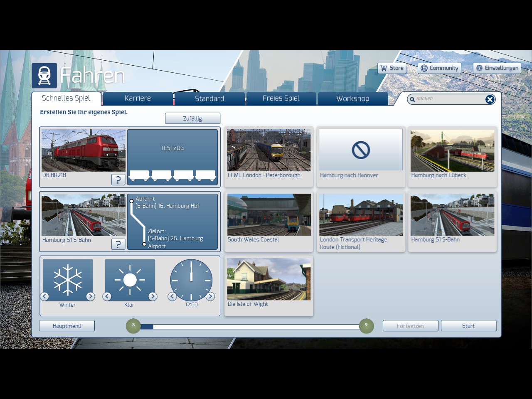This screenshot has width=532, height=399.
Task: Click the Start button
Action: click(468, 326)
